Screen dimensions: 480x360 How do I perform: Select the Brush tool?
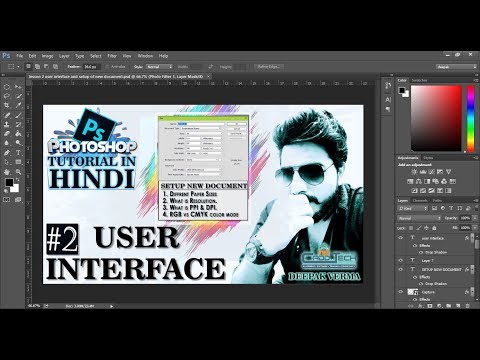point(18,115)
